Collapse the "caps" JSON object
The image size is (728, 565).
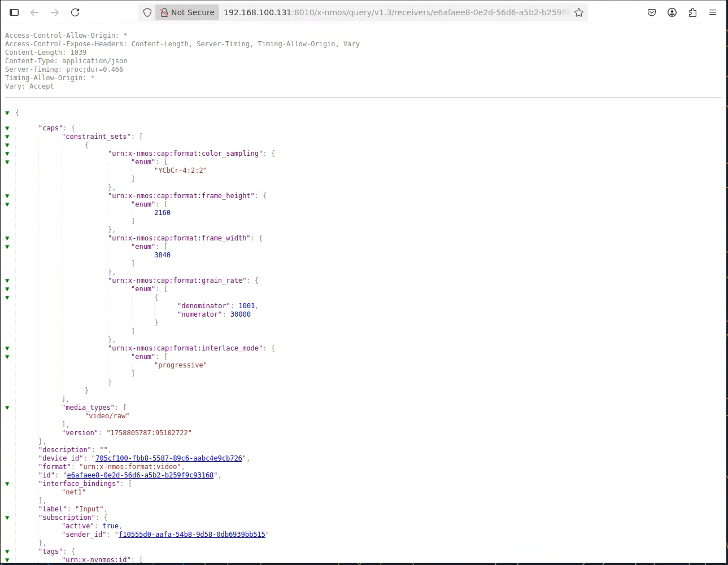7,128
